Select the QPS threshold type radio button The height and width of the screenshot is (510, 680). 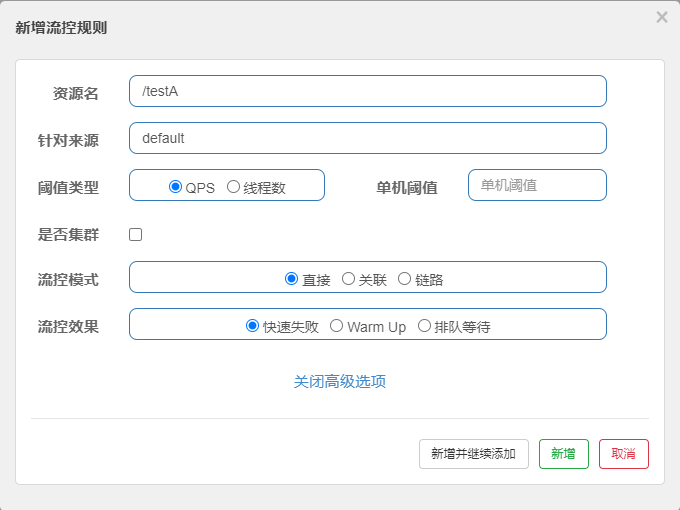coord(175,186)
